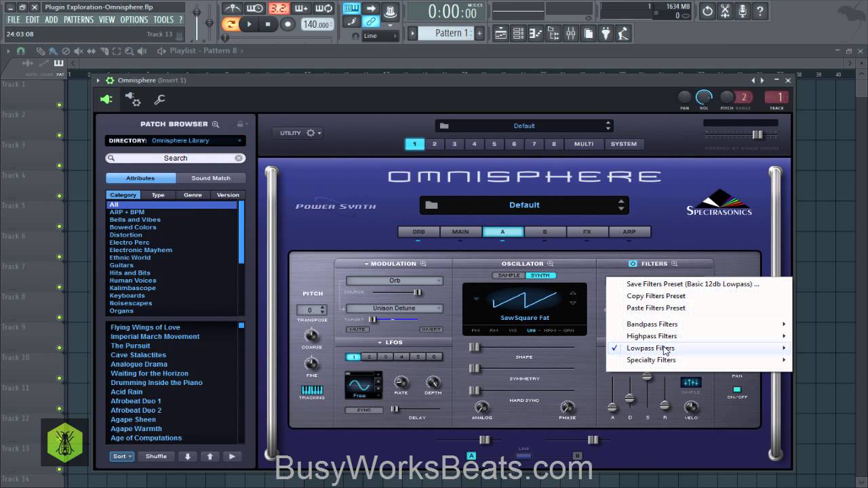Open the top Default multi dropdown

tap(524, 125)
